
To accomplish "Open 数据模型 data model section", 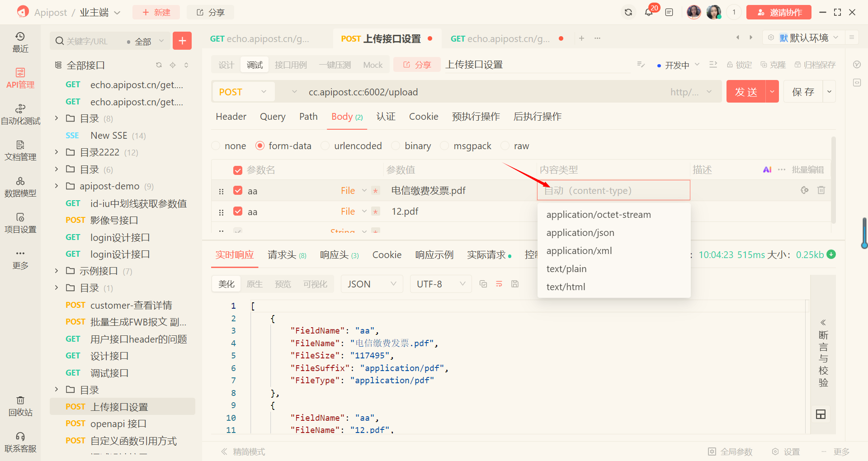I will point(20,187).
